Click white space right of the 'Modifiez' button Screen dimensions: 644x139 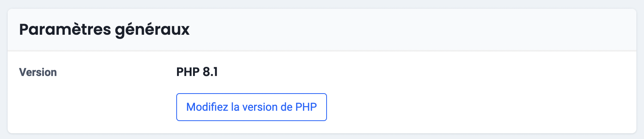(x=477, y=107)
